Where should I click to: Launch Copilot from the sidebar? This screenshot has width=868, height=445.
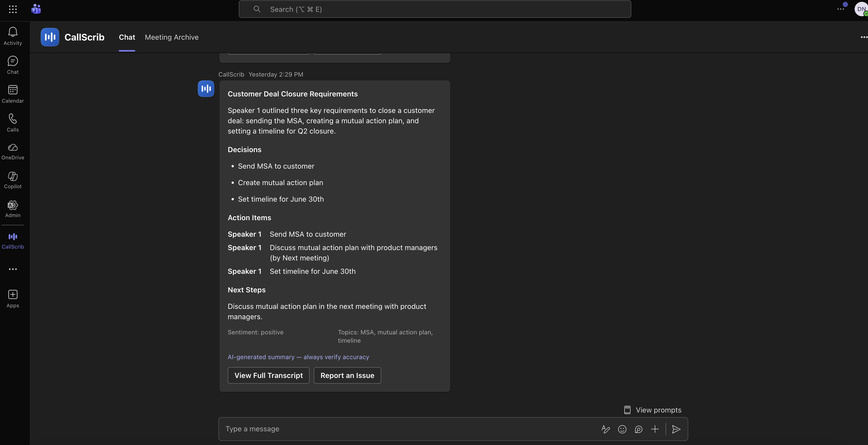coord(13,180)
